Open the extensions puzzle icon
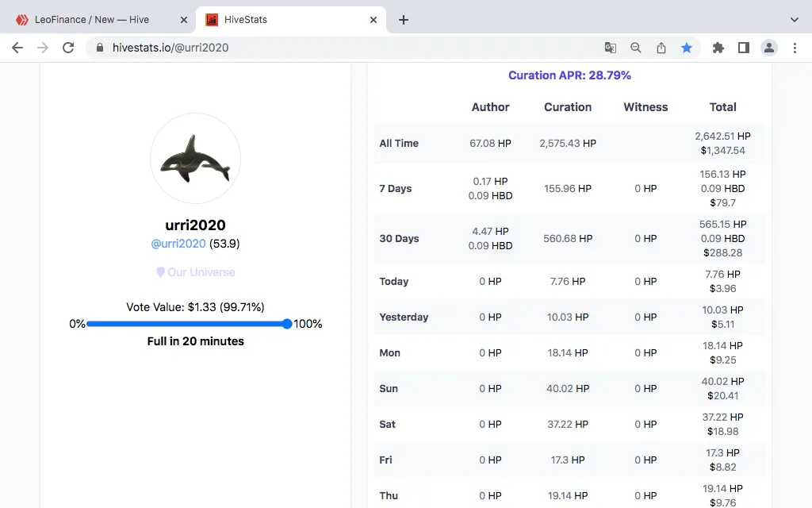 (x=718, y=48)
